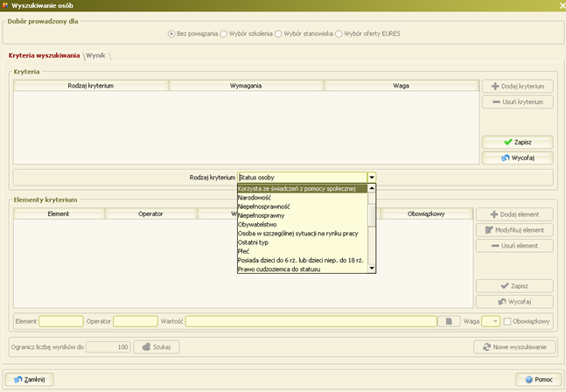Choose Narodowość from the list
The width and height of the screenshot is (566, 392).
[x=303, y=198]
